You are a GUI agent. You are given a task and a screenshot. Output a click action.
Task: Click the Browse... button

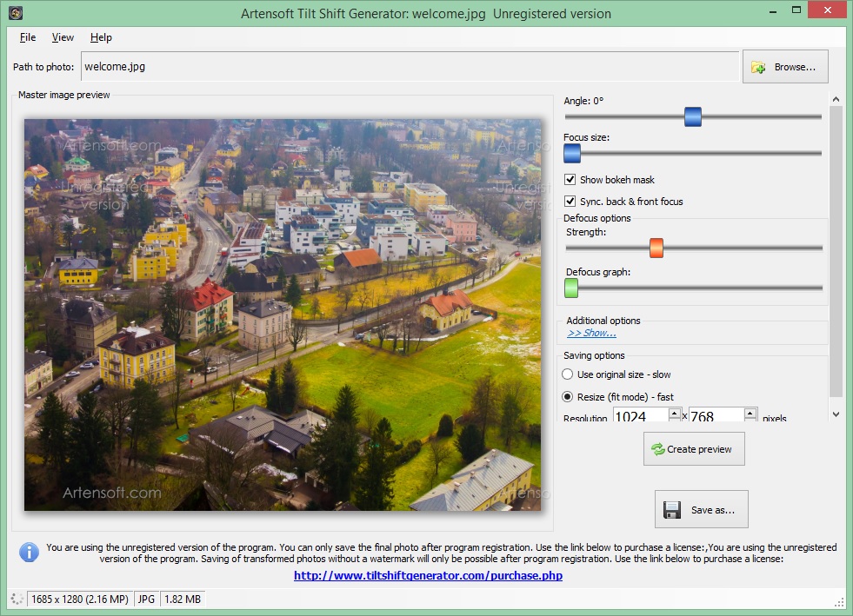pyautogui.click(x=785, y=66)
